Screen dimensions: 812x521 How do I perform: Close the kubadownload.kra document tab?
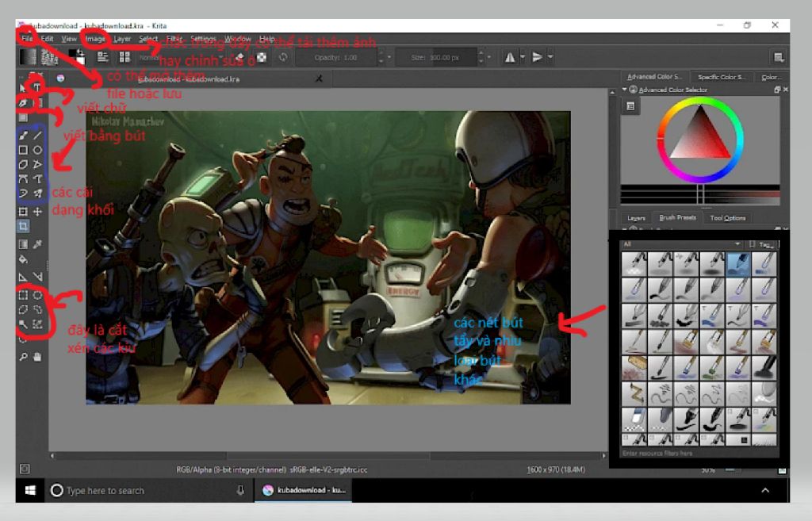tap(319, 79)
